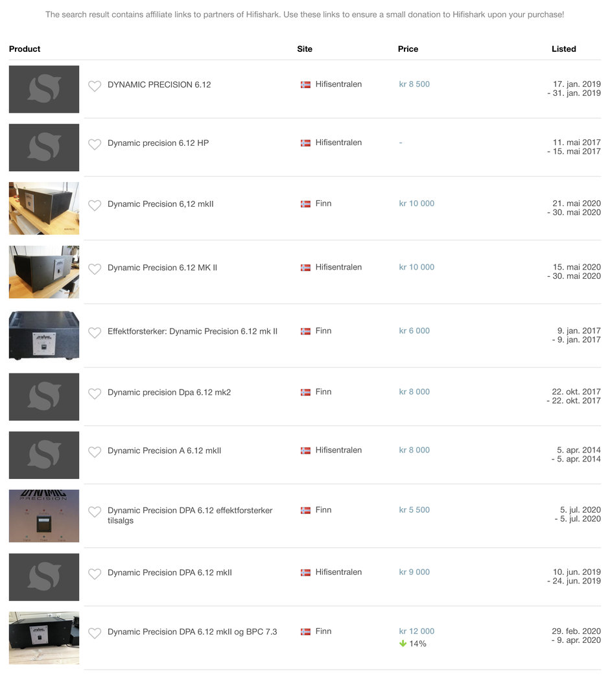The height and width of the screenshot is (700, 610).
Task: Click the Product column header
Action: [x=25, y=49]
